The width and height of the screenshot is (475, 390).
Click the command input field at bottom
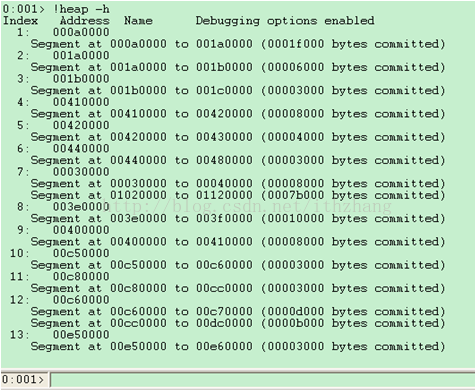pyautogui.click(x=262, y=380)
